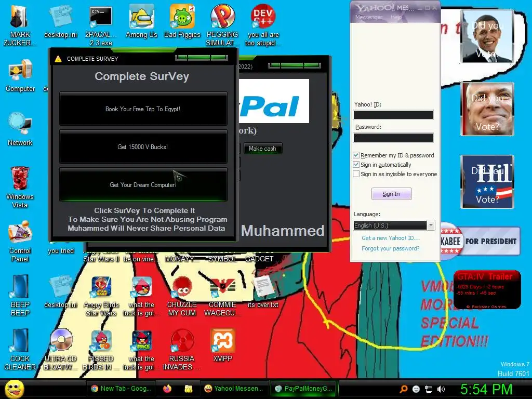Click the PayPal logo in PayPalMoney window
This screenshot has width=532, height=399.
[274, 101]
